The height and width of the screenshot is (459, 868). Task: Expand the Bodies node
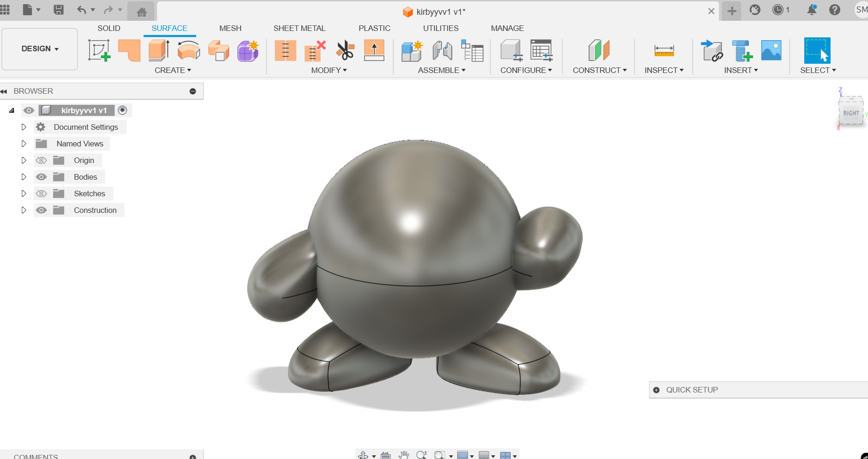pos(24,177)
